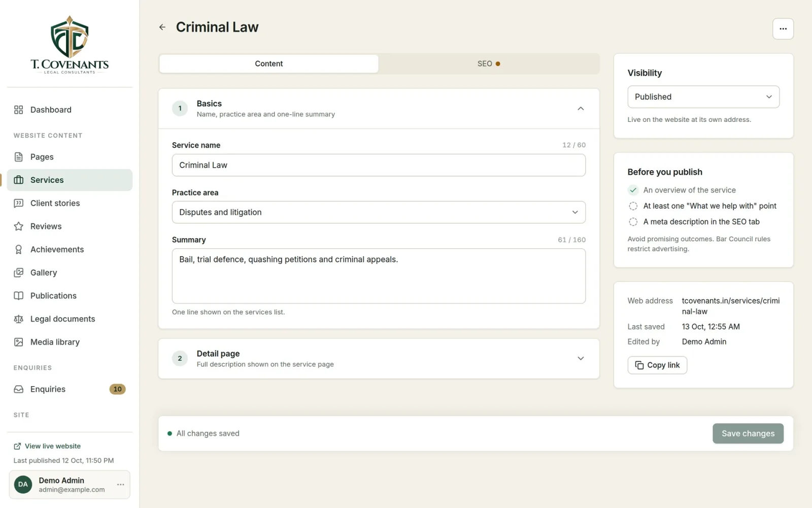Click the external link icon by View live website
Screen dimensions: 812x508
click(x=17, y=446)
